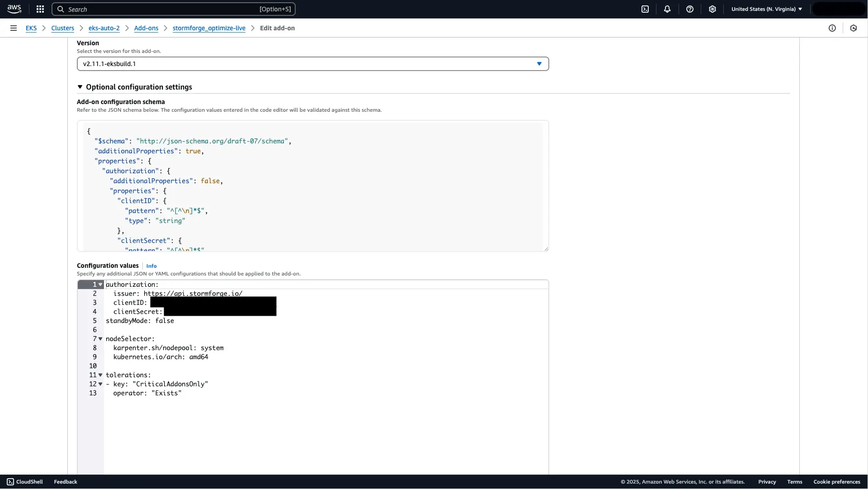Select the version dropdown v2.11.1-eksbuild.1

(x=313, y=64)
